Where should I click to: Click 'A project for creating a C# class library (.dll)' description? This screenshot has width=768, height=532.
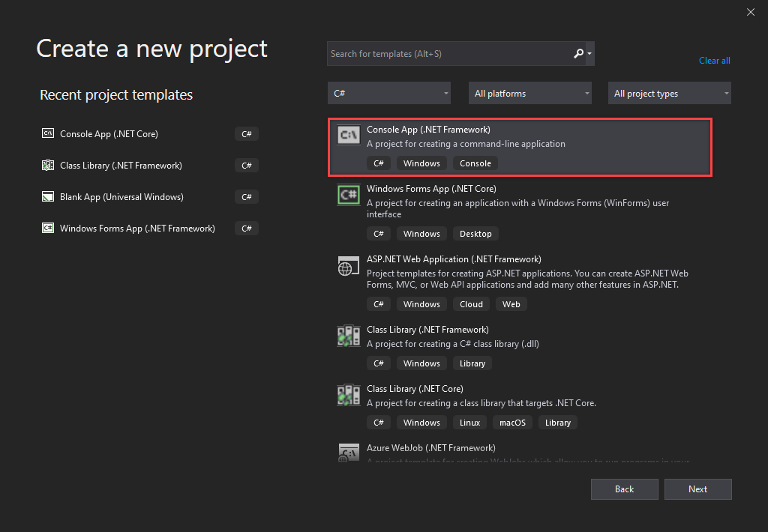point(452,344)
